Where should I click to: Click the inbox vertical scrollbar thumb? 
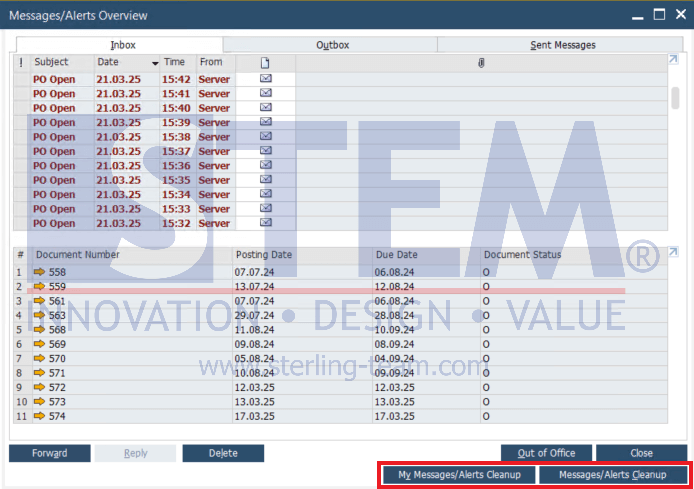tap(675, 97)
